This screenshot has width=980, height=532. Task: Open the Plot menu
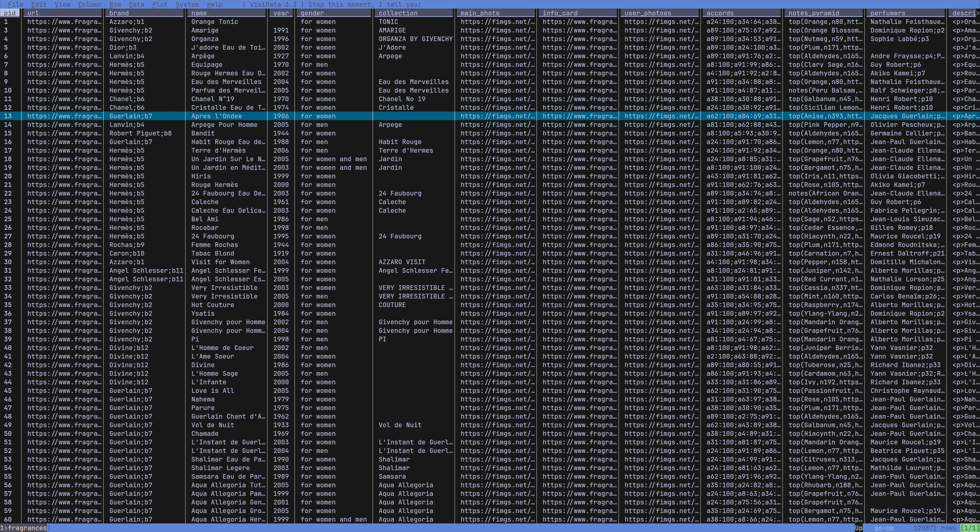tap(160, 5)
